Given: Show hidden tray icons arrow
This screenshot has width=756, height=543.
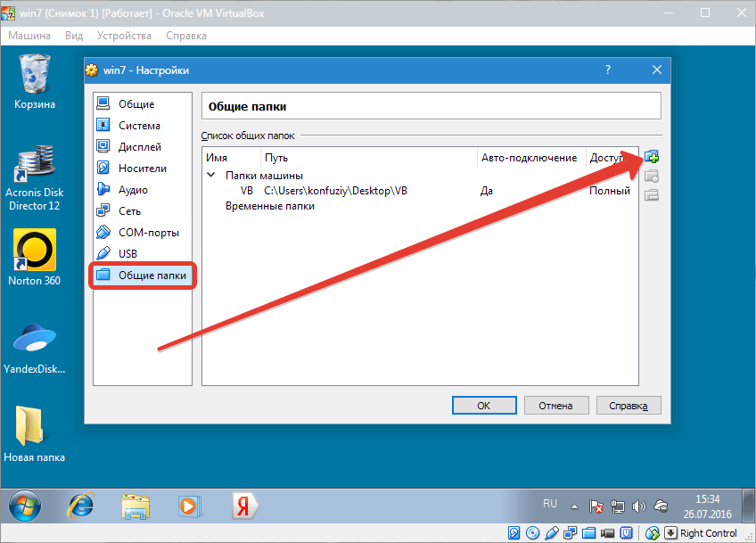Looking at the screenshot, I should pos(574,506).
